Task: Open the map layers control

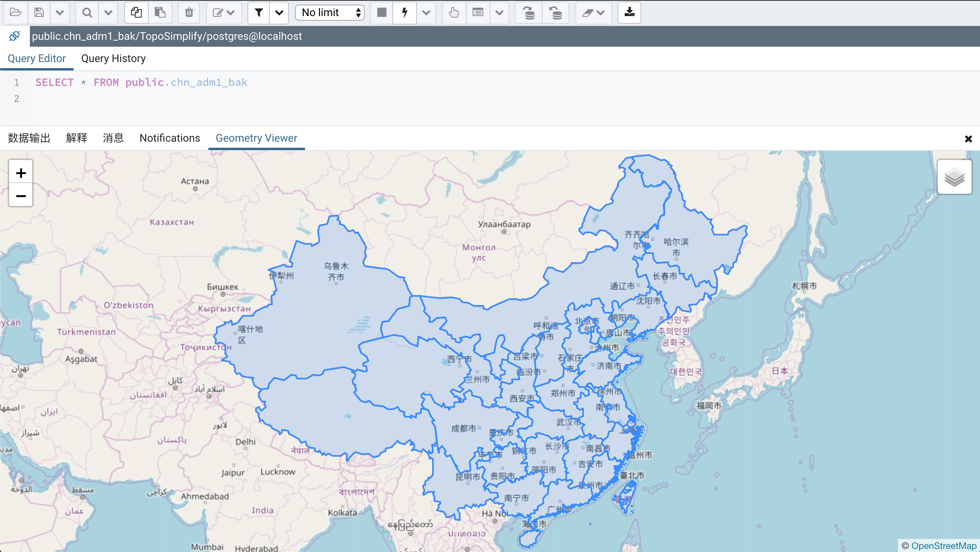Action: click(954, 177)
